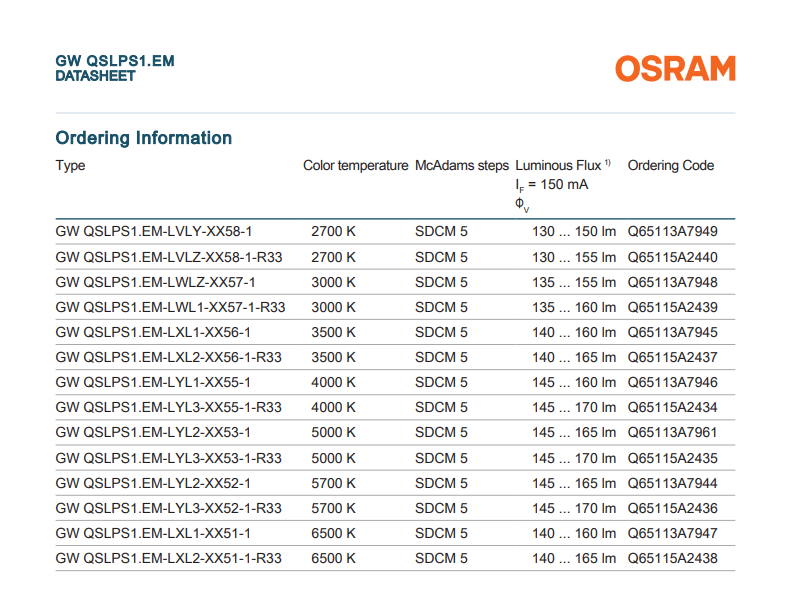Click type GW QSLPS1.EM-LYL3-XX52-1-R33
791x596 pixels.
click(x=169, y=508)
